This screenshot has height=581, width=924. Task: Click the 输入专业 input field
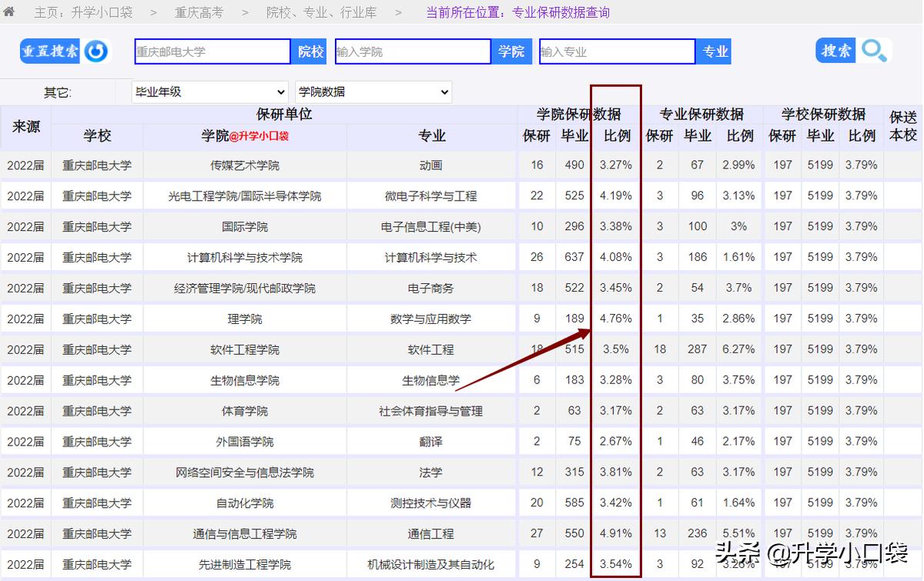[x=616, y=51]
